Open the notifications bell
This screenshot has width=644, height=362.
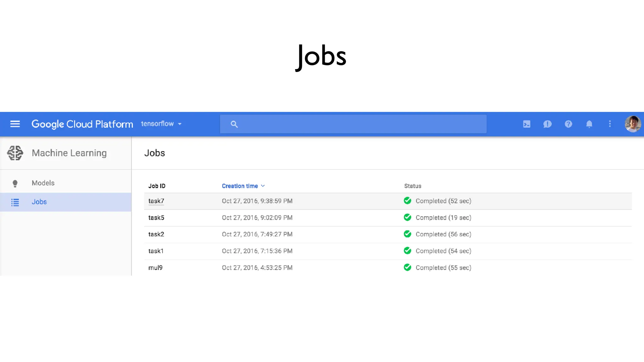(x=589, y=124)
